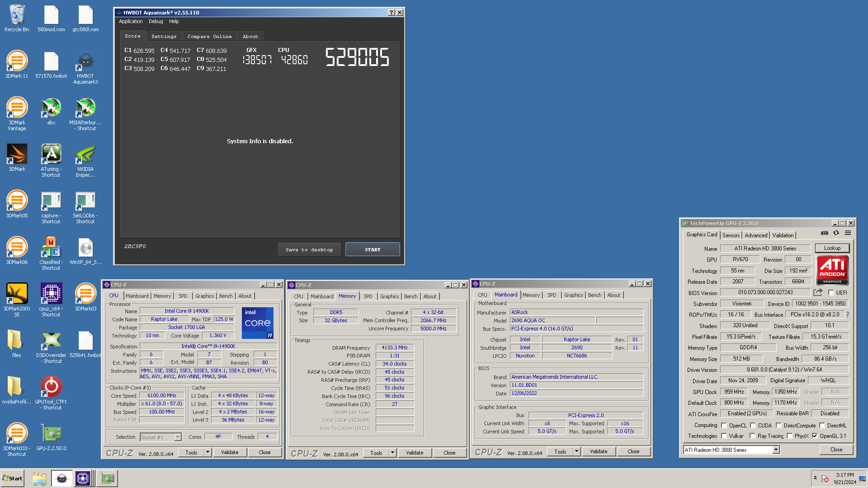Open GPU-Z.2.50.0 desktop icon
The width and height of the screenshot is (868, 488).
[51, 437]
